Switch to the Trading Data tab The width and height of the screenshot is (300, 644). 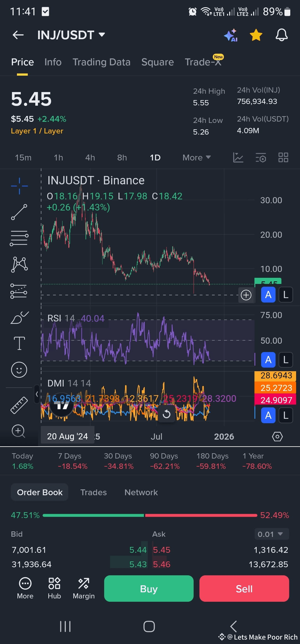[101, 62]
